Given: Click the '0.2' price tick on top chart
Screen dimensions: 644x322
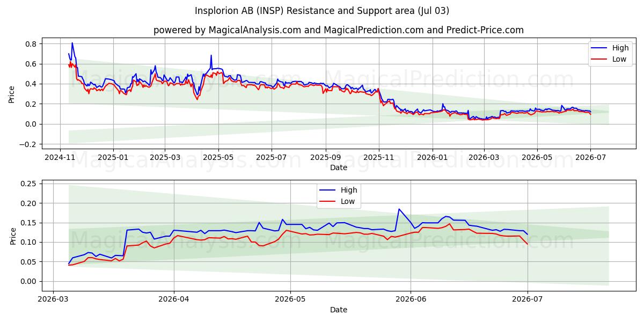Looking at the screenshot, I should coord(31,104).
